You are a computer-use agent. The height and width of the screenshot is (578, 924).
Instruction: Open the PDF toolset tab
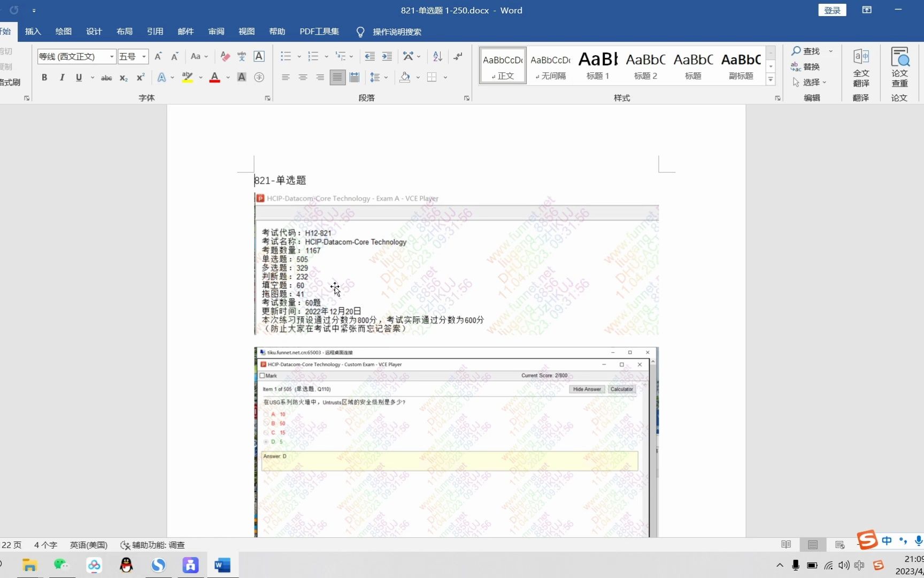(x=319, y=32)
